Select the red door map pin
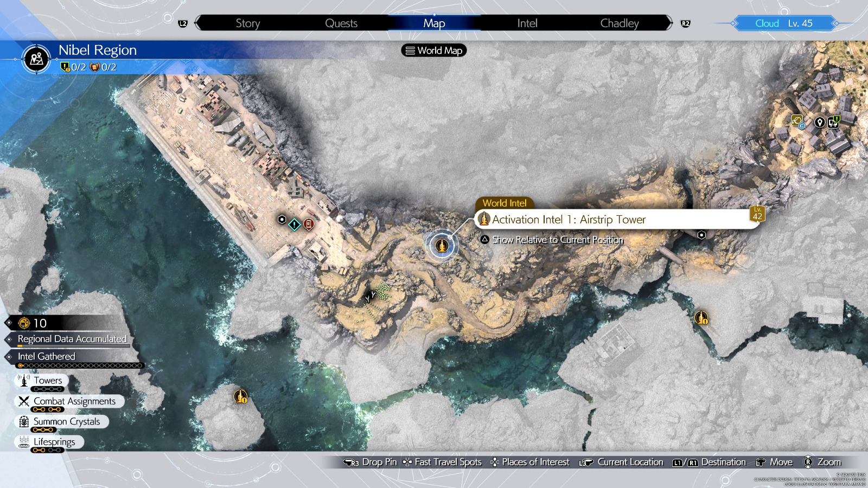 (x=309, y=224)
